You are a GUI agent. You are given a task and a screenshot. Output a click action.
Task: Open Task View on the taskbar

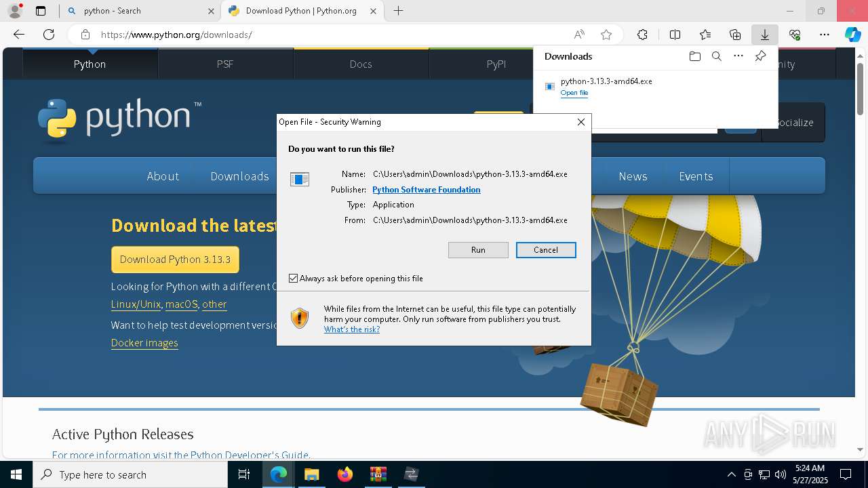click(x=244, y=474)
